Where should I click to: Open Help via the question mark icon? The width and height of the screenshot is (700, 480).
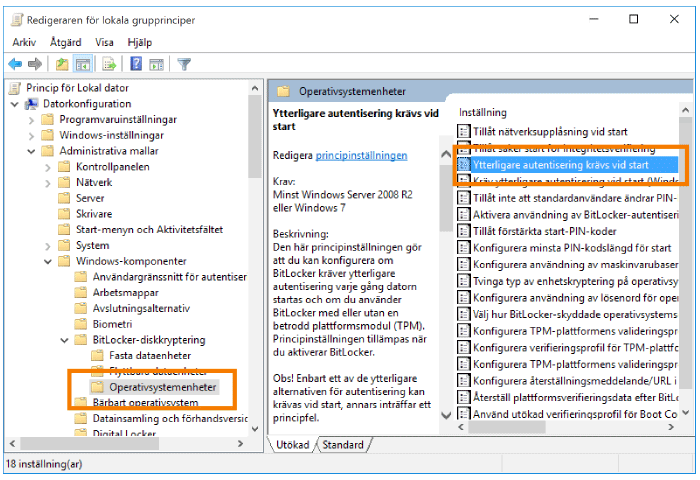tap(135, 64)
